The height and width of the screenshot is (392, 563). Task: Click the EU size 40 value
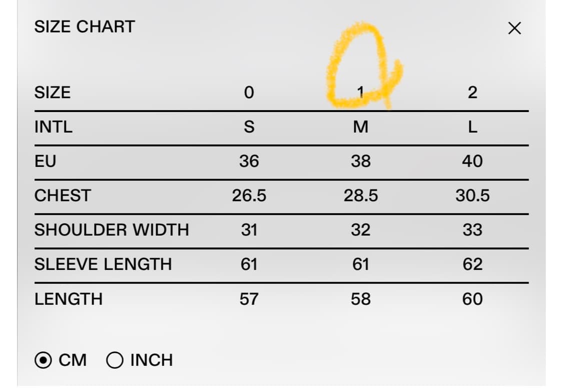click(x=472, y=161)
